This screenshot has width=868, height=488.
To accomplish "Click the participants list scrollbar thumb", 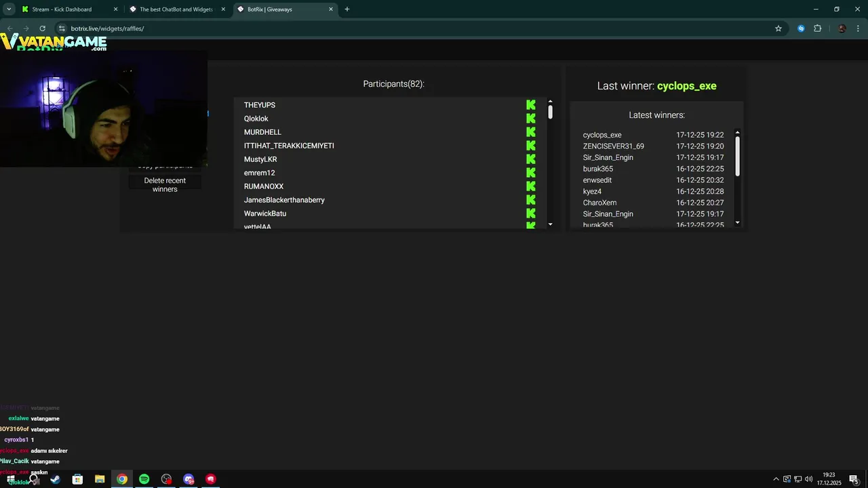I will coord(550,113).
